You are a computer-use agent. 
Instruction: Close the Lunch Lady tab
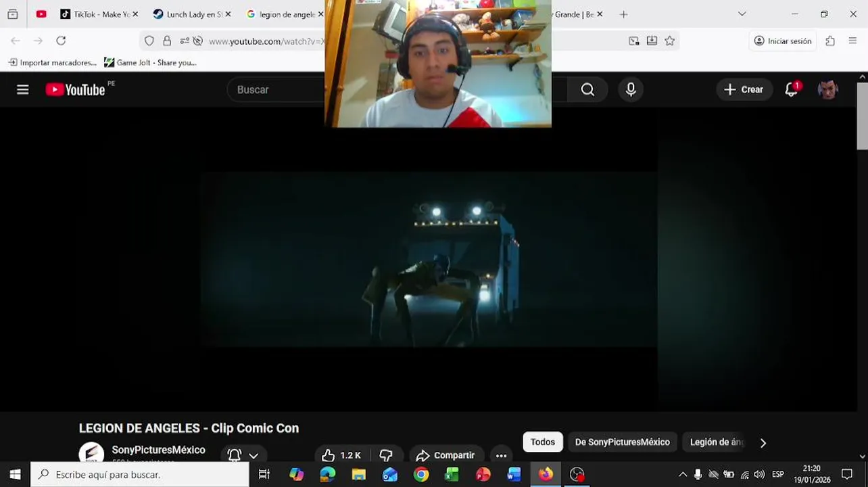(228, 14)
